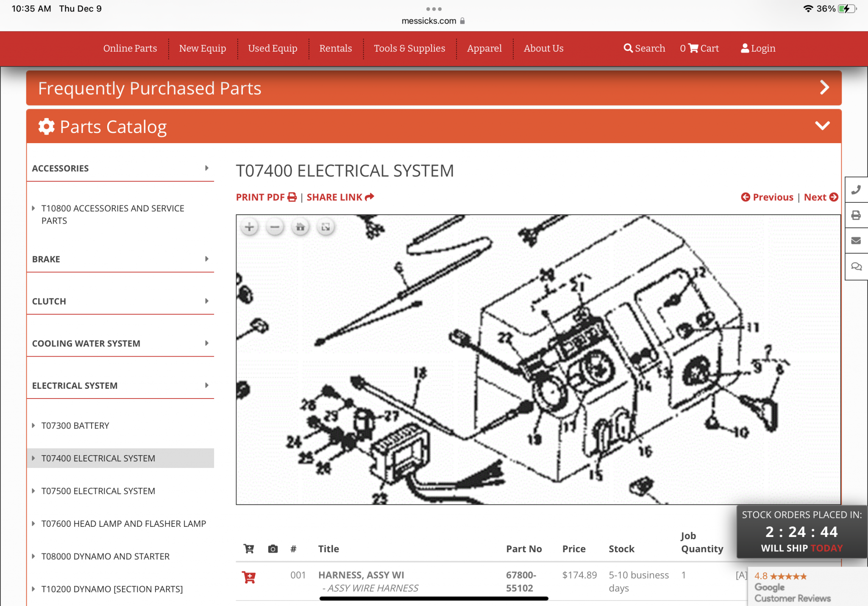Expand the ACCESSORIES category
The height and width of the screenshot is (606, 868).
[120, 168]
